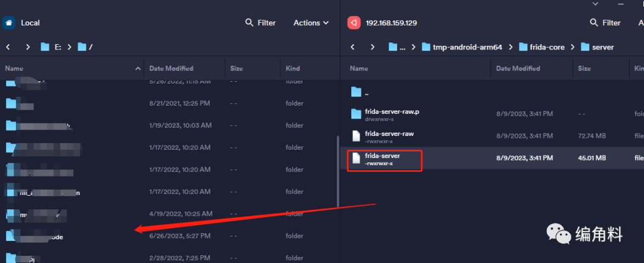
Task: Click the server breadcrumb folder
Action: pyautogui.click(x=597, y=47)
